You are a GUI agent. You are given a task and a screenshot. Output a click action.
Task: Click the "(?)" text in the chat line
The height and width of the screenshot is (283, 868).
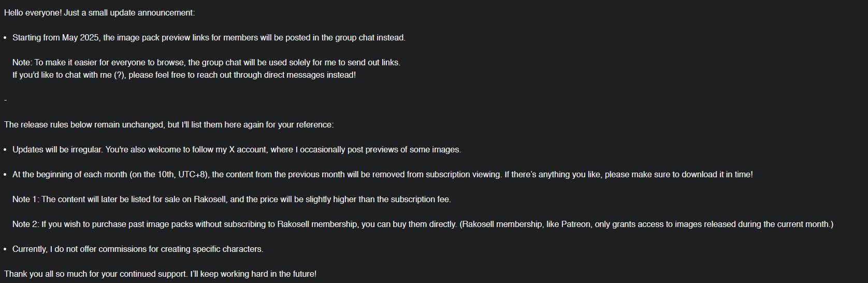point(119,75)
